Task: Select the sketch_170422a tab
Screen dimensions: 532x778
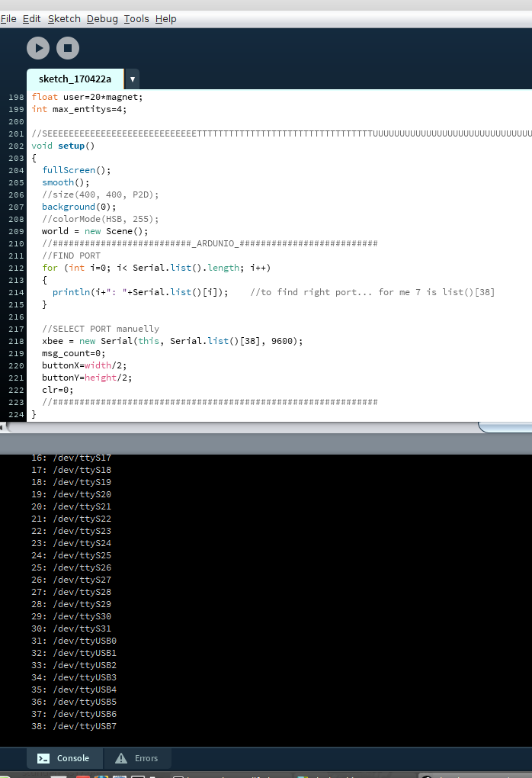Action: tap(75, 79)
